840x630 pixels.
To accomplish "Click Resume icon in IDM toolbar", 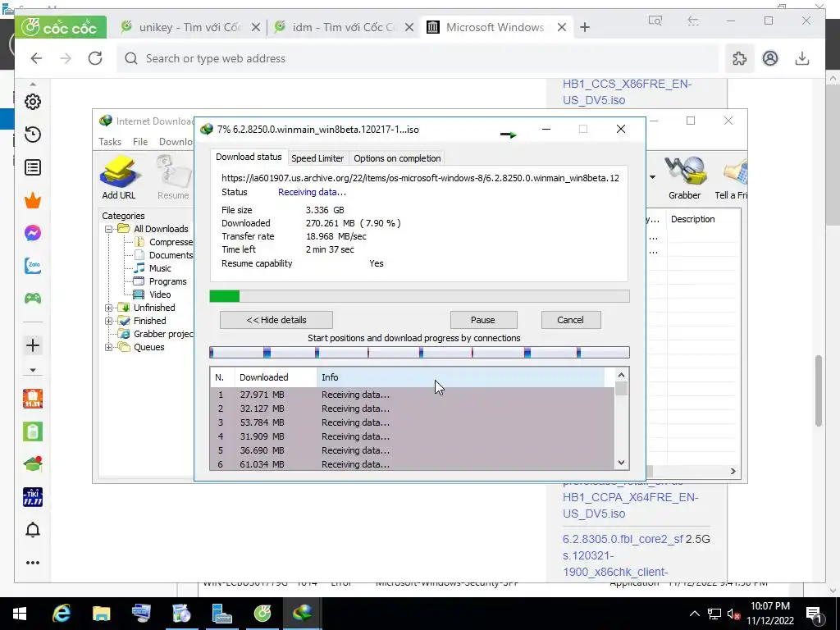I will pos(173,178).
